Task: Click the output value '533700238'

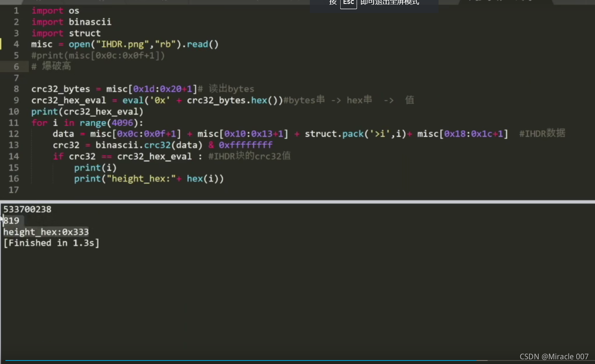Action: [x=27, y=209]
